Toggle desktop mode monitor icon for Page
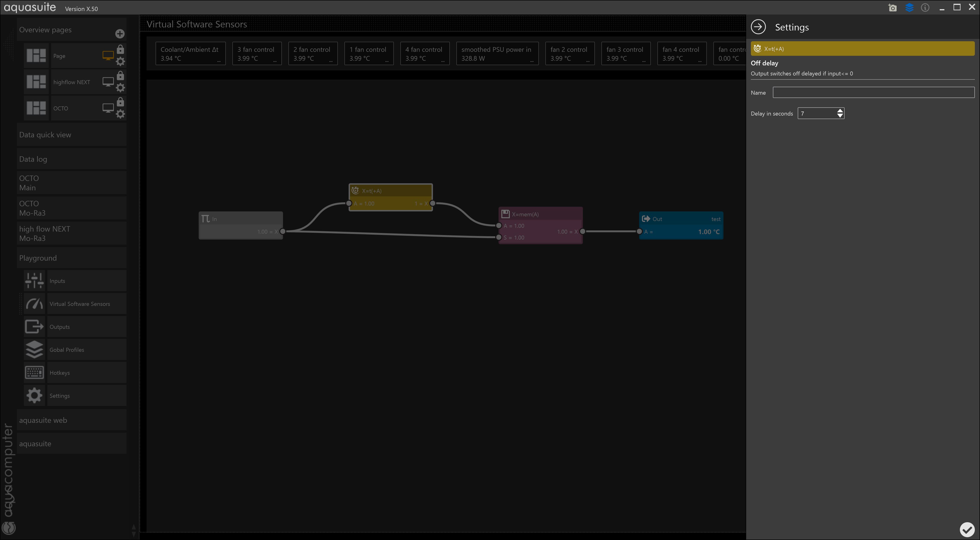The image size is (980, 540). (x=108, y=56)
